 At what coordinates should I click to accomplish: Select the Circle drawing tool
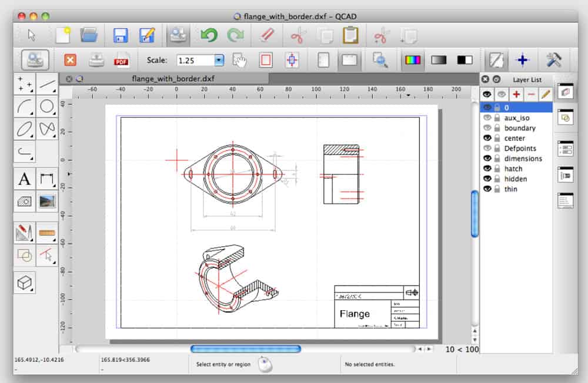tap(47, 106)
